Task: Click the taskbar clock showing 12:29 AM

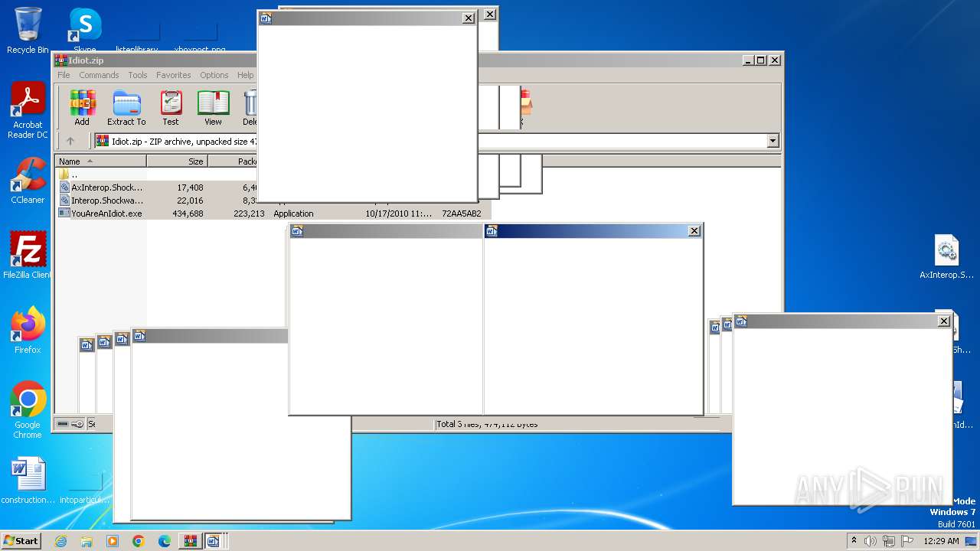Action: pyautogui.click(x=941, y=541)
